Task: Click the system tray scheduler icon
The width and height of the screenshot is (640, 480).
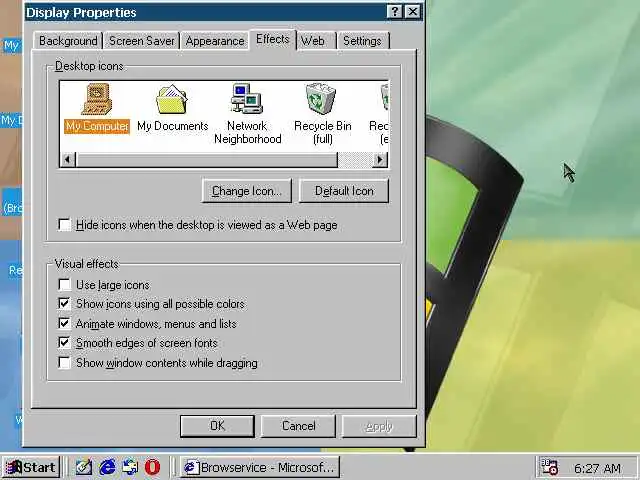Action: pyautogui.click(x=549, y=467)
